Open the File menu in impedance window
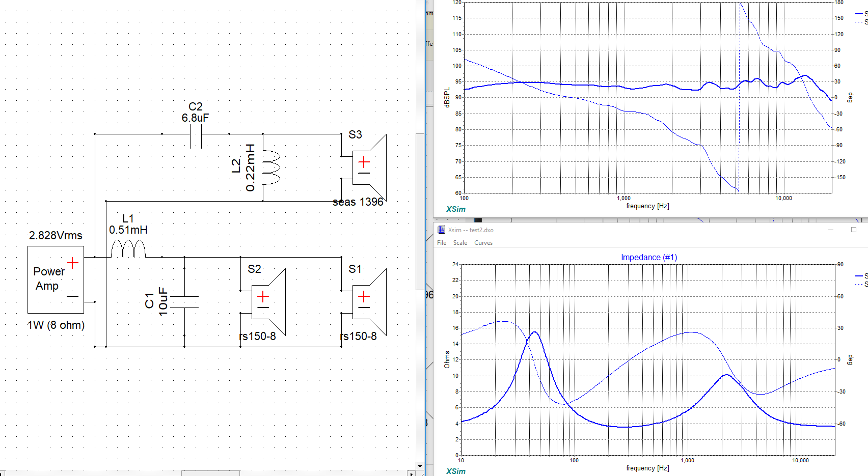Screen dimensions: 868x476 [442, 243]
